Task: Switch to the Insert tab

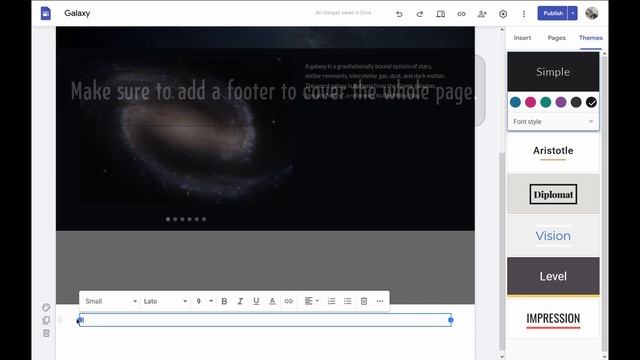Action: (x=522, y=38)
